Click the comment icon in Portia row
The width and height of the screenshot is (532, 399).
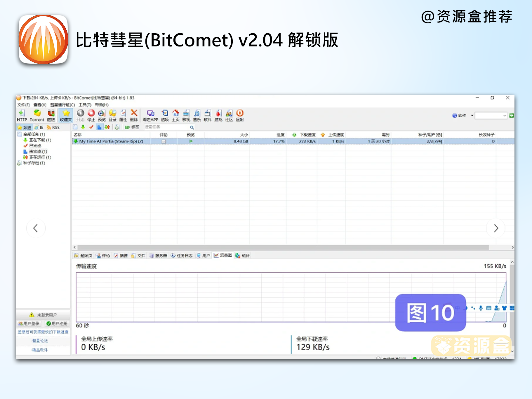click(164, 141)
